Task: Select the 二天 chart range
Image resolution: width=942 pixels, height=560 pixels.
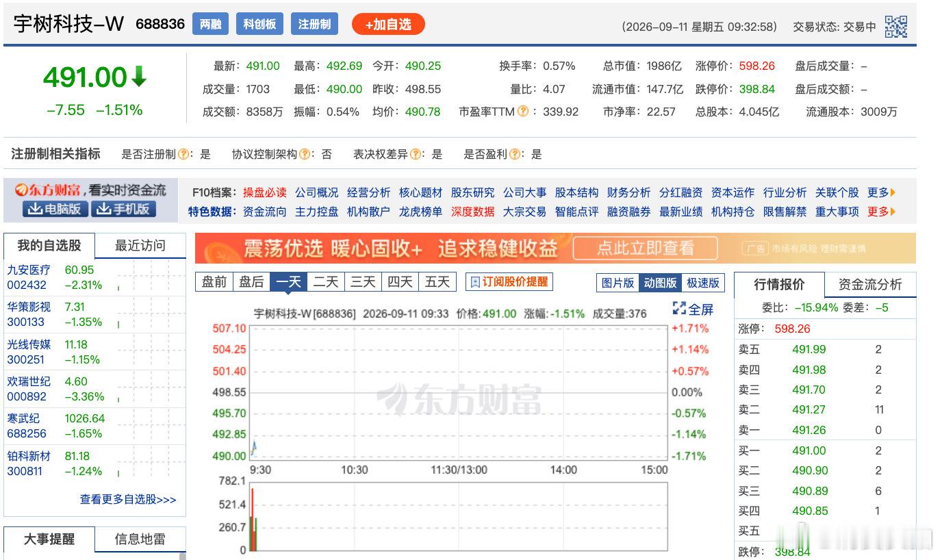Action: [326, 281]
